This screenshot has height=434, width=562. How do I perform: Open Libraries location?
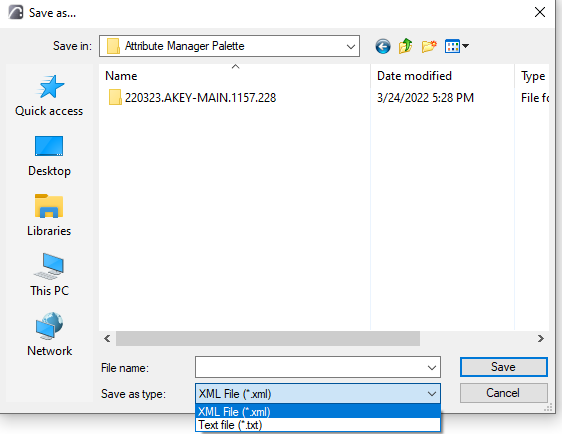tap(49, 215)
